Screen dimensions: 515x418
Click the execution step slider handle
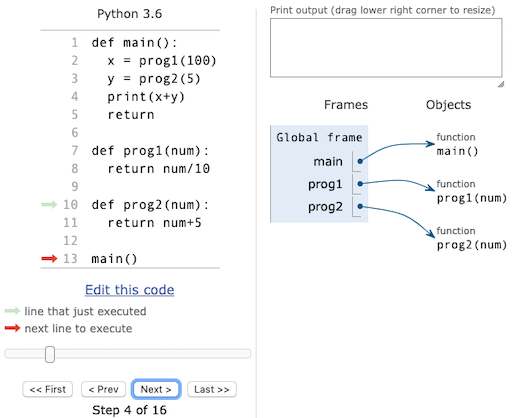pyautogui.click(x=50, y=354)
